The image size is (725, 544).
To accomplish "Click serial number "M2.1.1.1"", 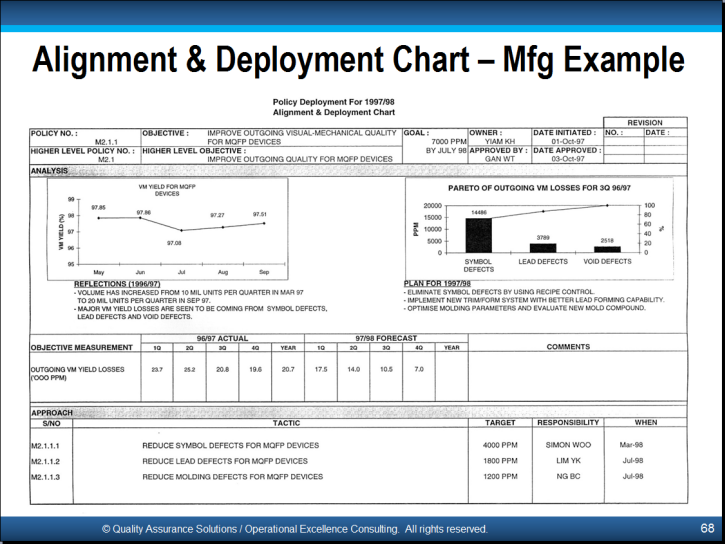I will [45, 446].
